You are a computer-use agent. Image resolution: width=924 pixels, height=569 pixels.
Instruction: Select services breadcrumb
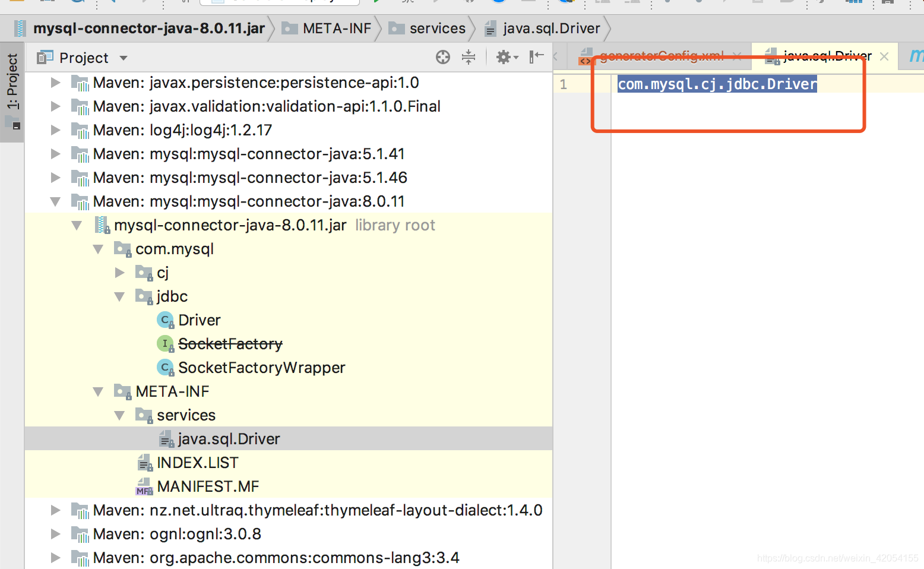click(437, 29)
